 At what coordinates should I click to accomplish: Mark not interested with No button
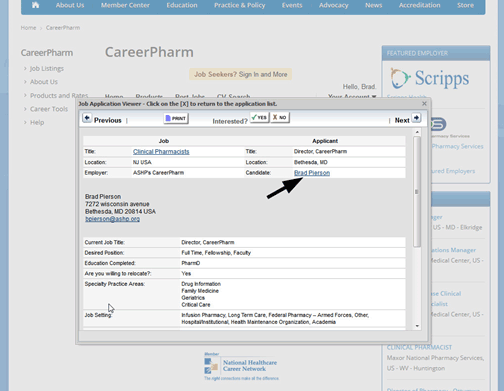[x=280, y=118]
